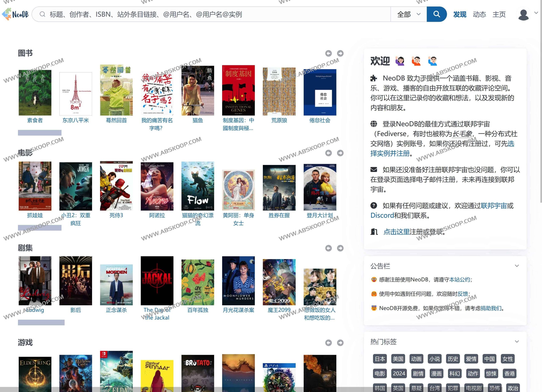Open the Flow movie poster

coord(198,186)
